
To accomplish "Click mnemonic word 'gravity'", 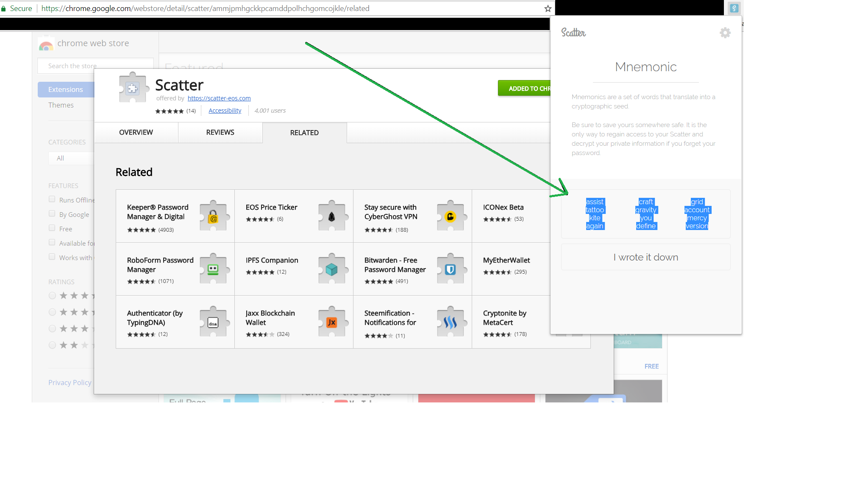I will point(646,210).
